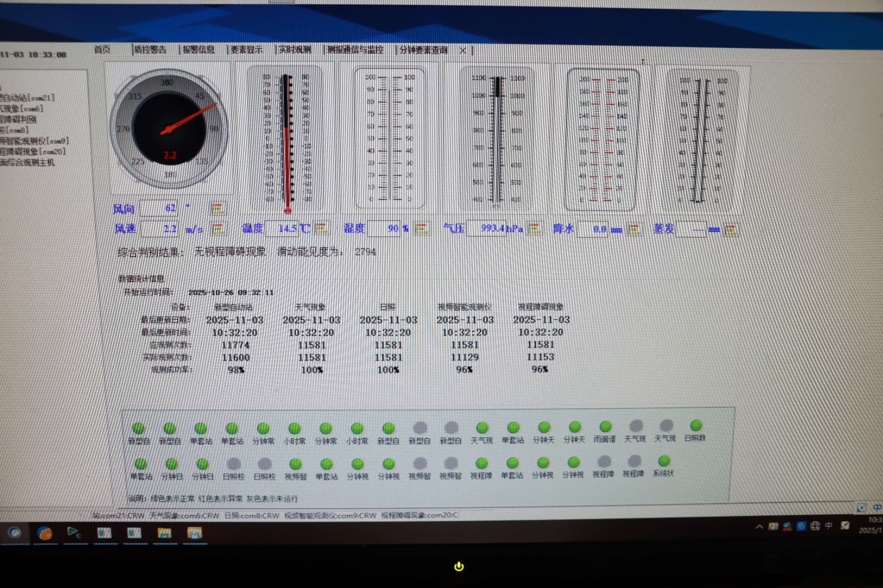Open the chart icon beside 降水 reading

pyautogui.click(x=635, y=229)
